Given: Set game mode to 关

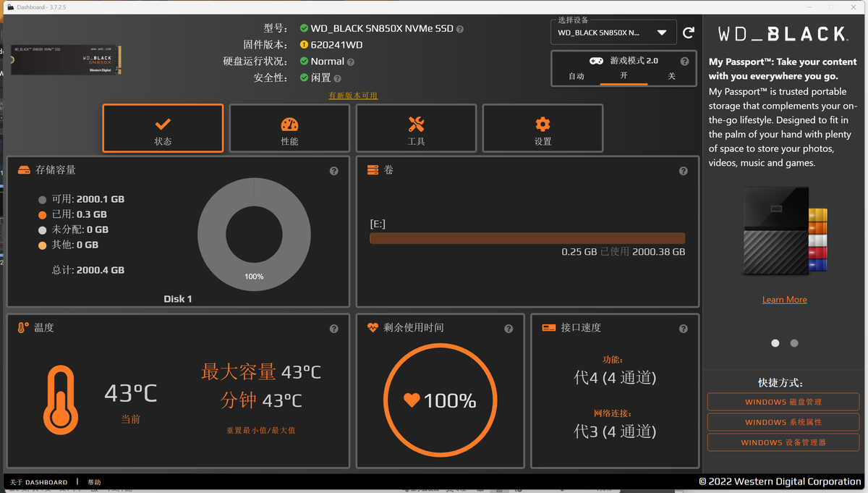Looking at the screenshot, I should coord(671,76).
